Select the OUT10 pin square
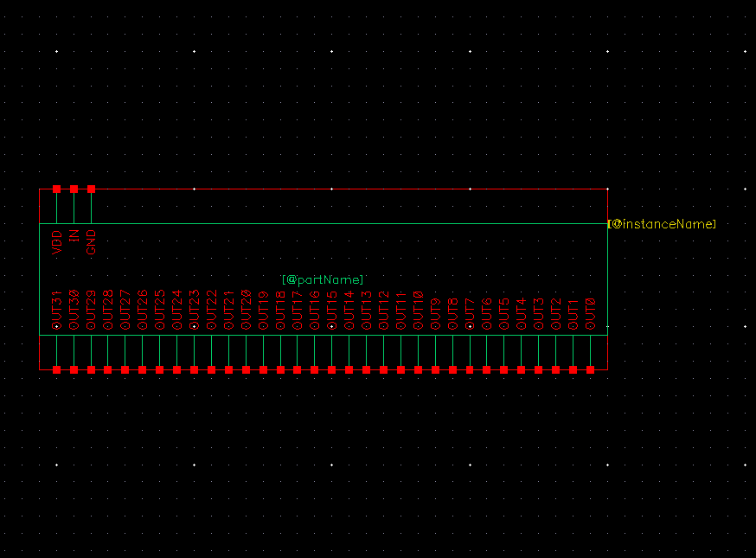 [x=418, y=369]
